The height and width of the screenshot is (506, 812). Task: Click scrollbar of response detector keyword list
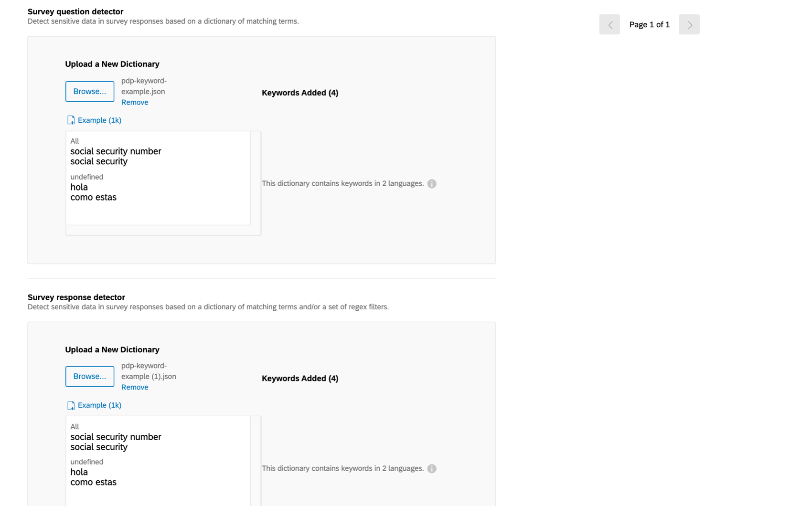(256, 461)
